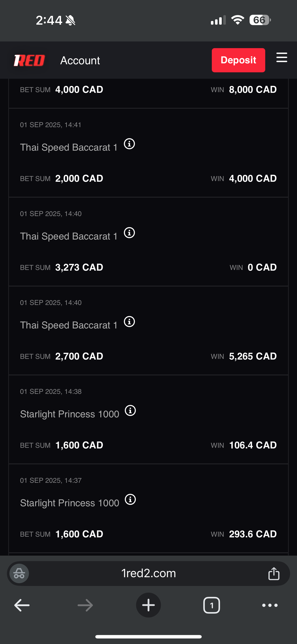This screenshot has height=644, width=297.
Task: Tap the incognito mode icon
Action: (19, 574)
